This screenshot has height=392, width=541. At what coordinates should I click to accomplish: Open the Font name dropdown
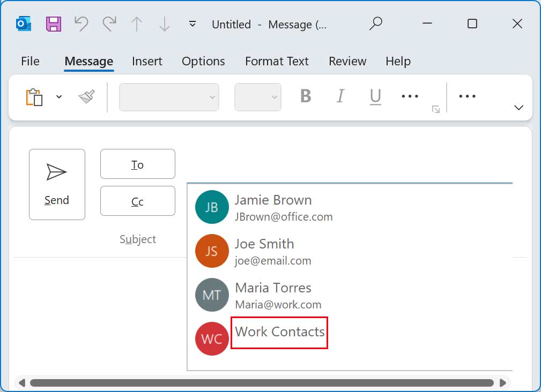tap(169, 97)
